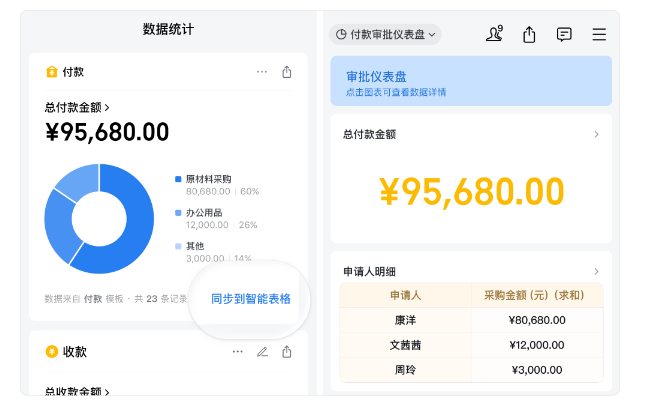
Task: Click the share icon on 收款 card
Action: (x=287, y=352)
